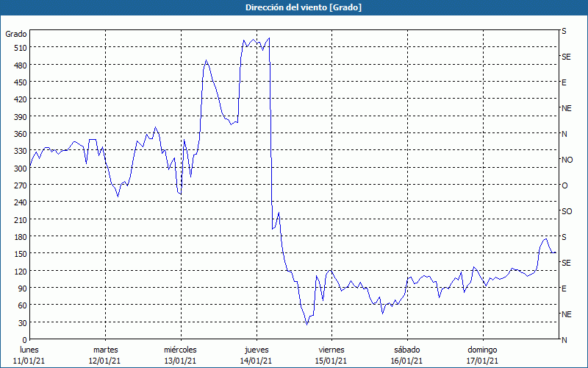588x368 pixels.
Task: Click the date 14/01/21 on the x-axis
Action: click(256, 361)
